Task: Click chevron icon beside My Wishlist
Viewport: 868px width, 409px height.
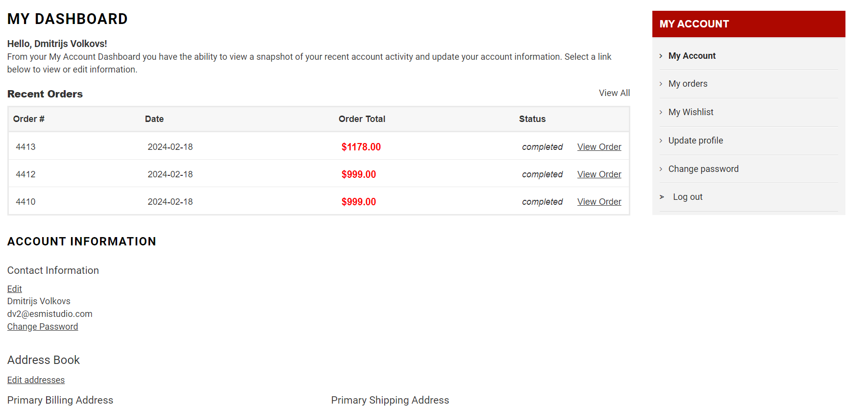Action: click(661, 112)
